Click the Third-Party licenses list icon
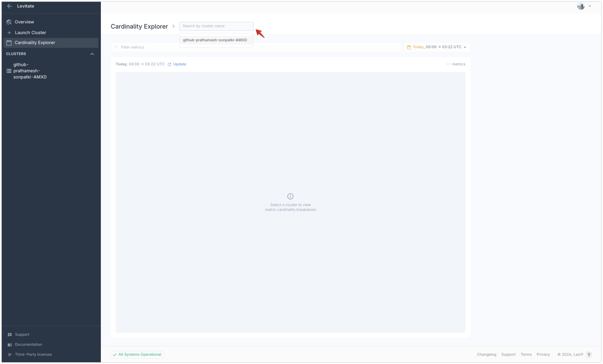Image resolution: width=603 pixels, height=364 pixels. click(x=9, y=354)
